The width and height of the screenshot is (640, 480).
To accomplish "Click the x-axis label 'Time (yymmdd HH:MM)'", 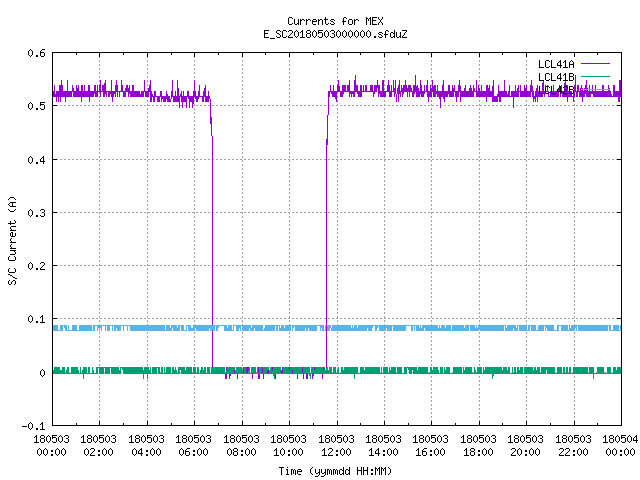I will (x=335, y=471).
